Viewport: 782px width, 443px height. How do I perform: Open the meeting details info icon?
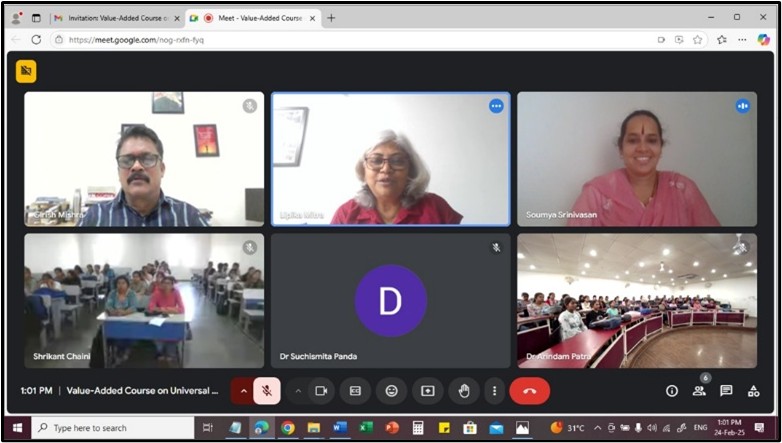coord(672,391)
